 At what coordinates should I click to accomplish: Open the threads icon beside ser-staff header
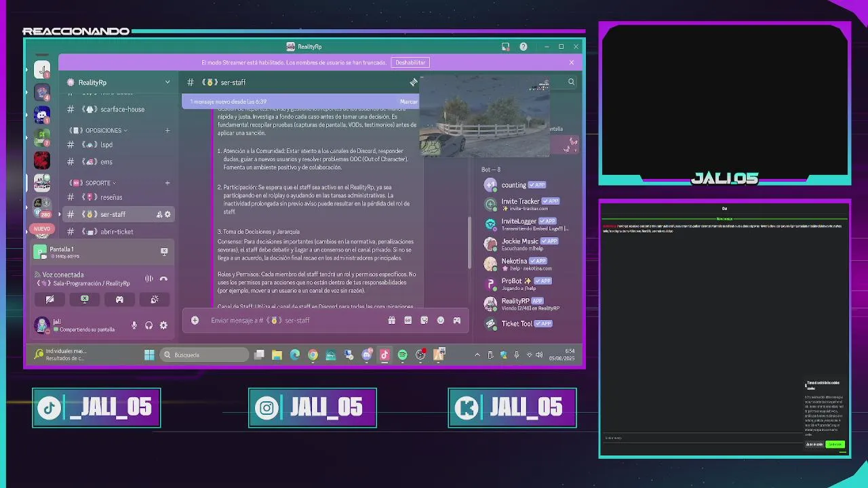point(414,82)
